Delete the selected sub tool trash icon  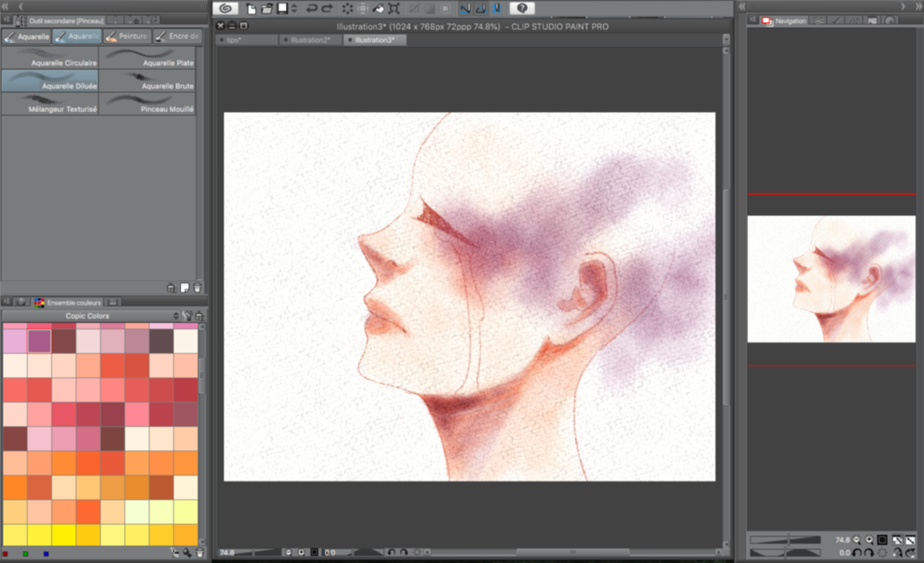[198, 288]
